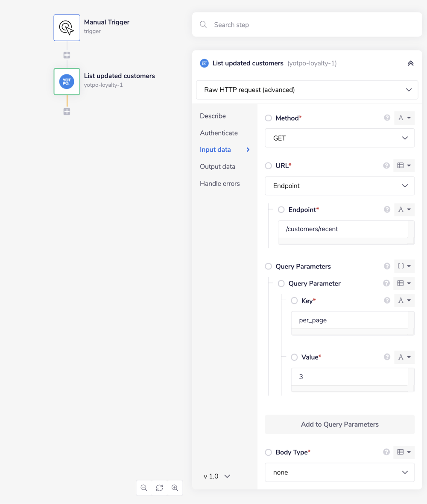Open the Authenticate section
The height and width of the screenshot is (504, 427).
pos(219,133)
